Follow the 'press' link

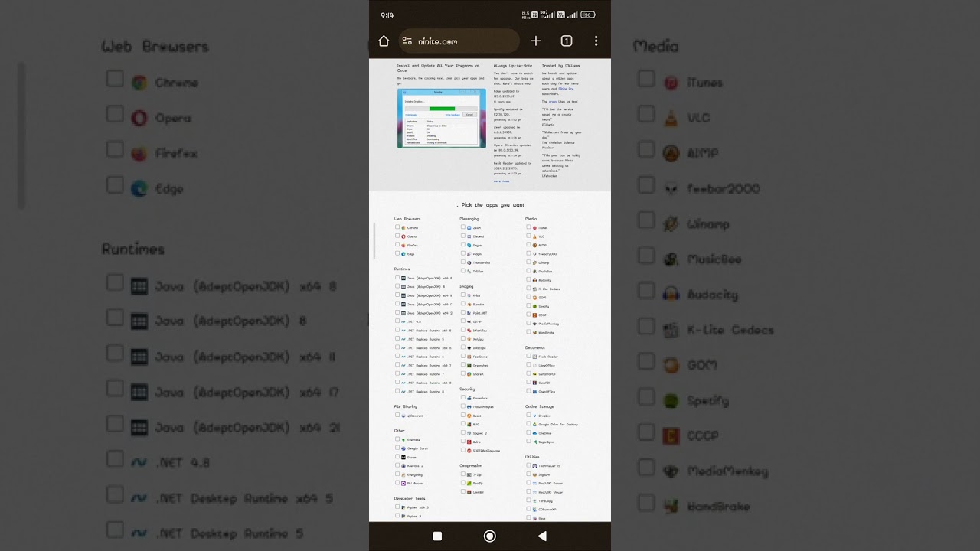pos(554,101)
